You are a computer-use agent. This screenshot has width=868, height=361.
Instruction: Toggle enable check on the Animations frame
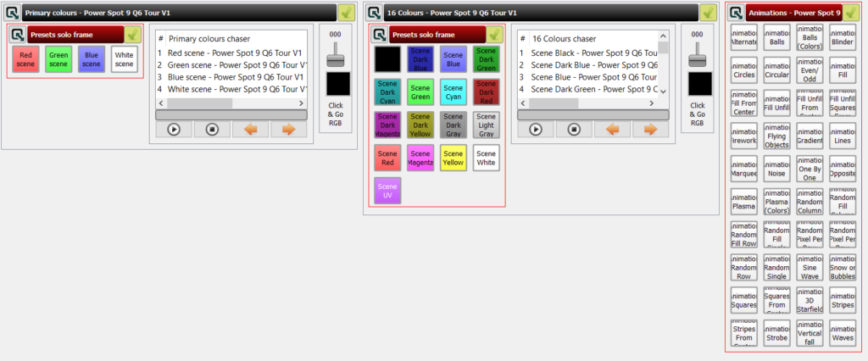click(854, 13)
